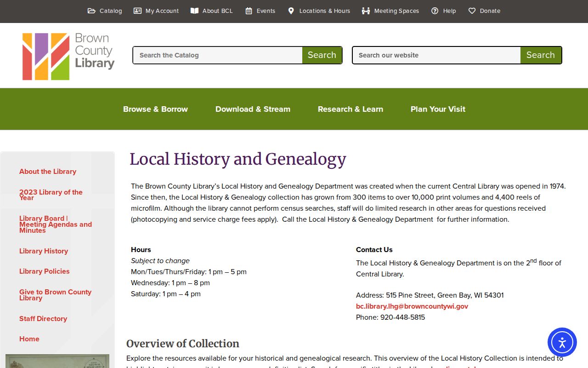Click the Brown County Library logo
Viewport: 588px width, 368px height.
coord(68,56)
